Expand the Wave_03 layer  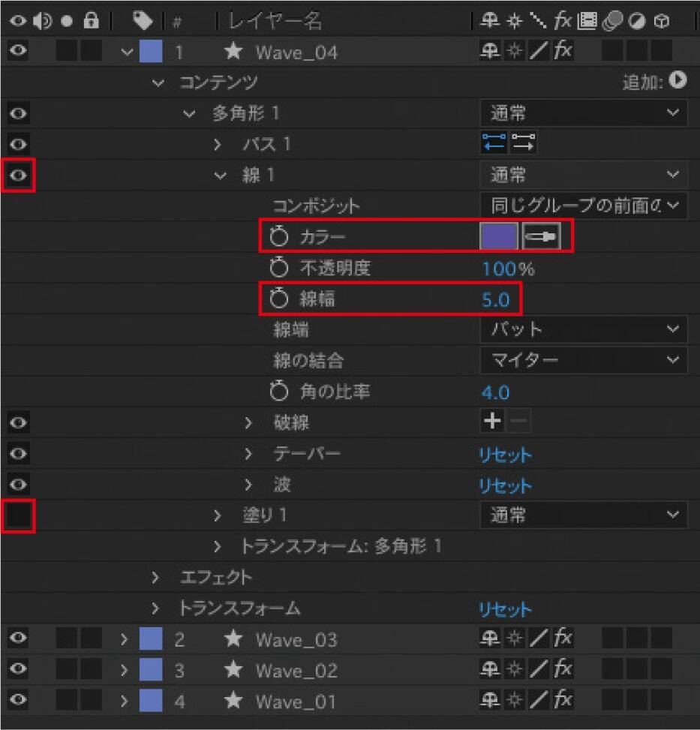[124, 639]
